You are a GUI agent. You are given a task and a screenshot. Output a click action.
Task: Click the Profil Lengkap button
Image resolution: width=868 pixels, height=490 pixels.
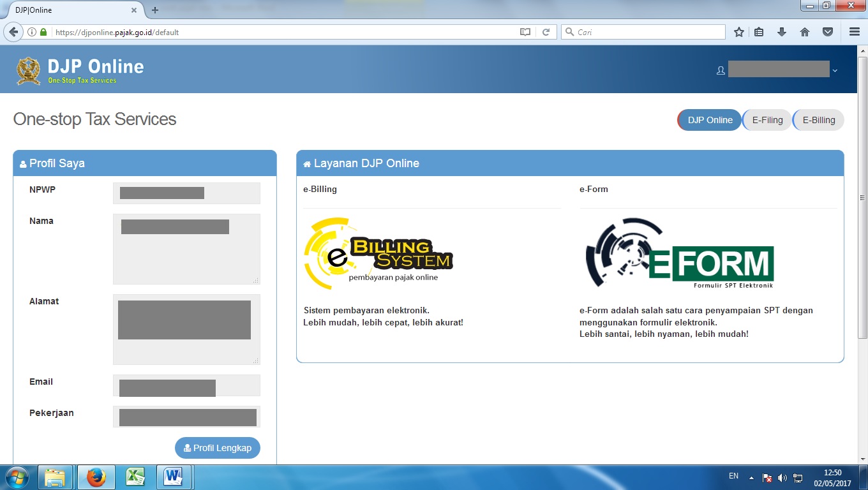pyautogui.click(x=218, y=448)
